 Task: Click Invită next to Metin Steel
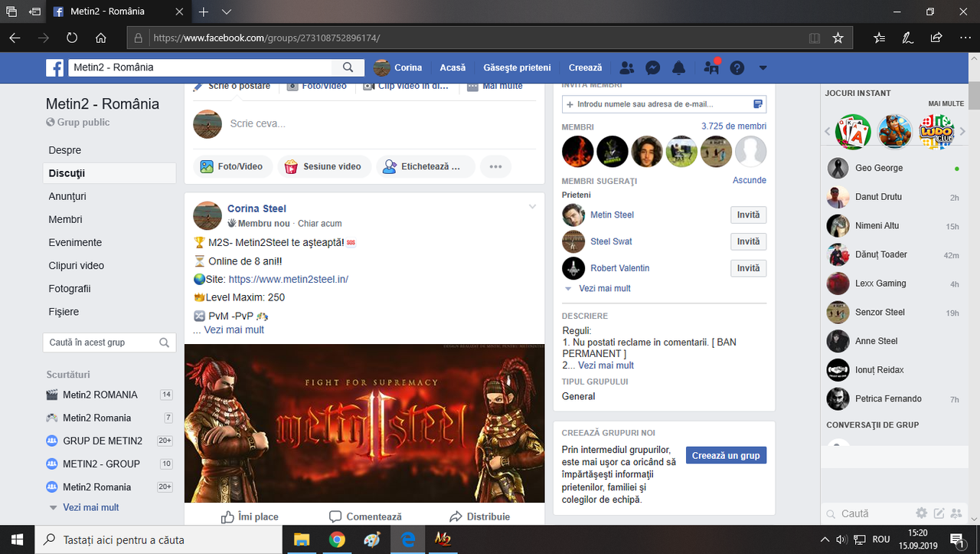click(x=748, y=215)
